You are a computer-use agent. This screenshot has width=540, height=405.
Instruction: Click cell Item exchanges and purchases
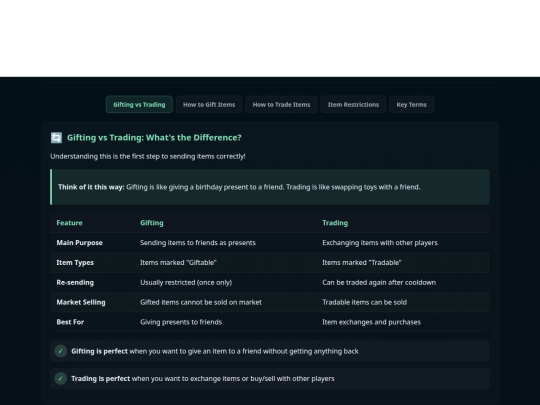pyautogui.click(x=371, y=322)
